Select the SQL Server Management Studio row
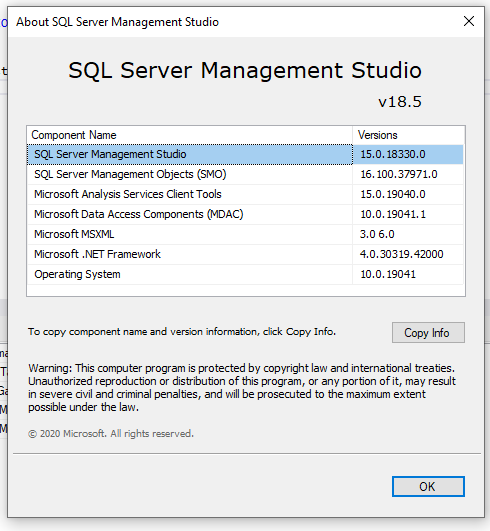490x531 pixels. coord(245,154)
